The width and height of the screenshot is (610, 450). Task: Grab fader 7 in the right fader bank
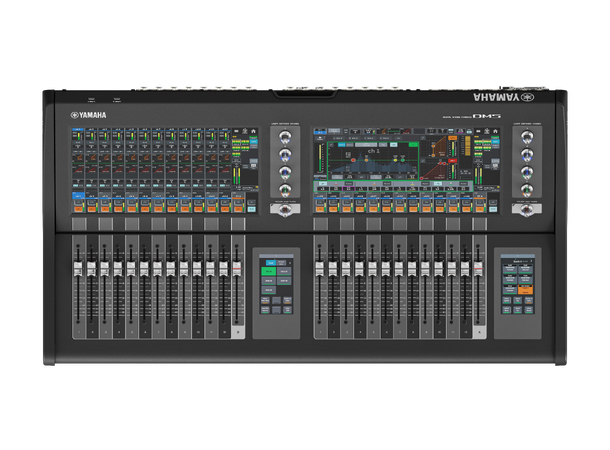click(399, 269)
